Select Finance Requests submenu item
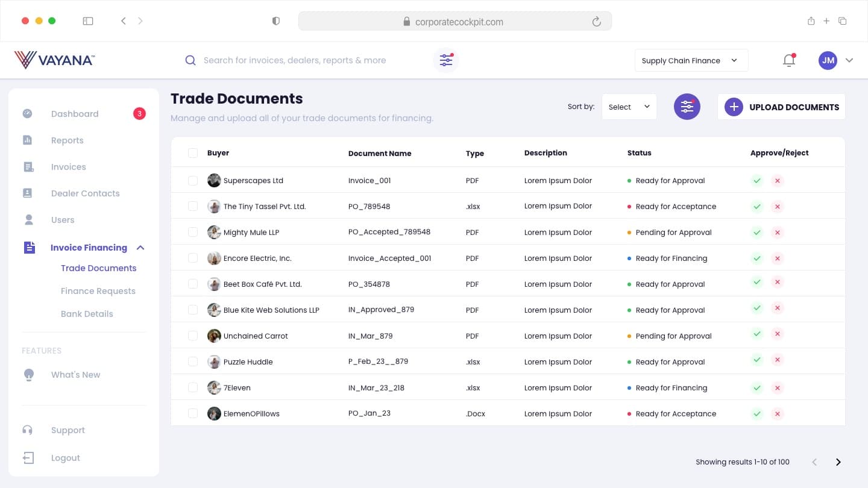 [98, 291]
